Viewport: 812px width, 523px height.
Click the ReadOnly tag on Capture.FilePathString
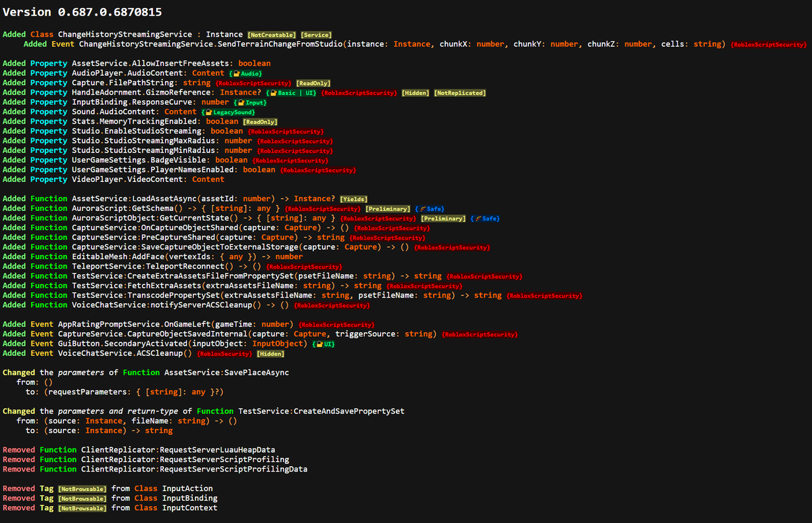(313, 83)
